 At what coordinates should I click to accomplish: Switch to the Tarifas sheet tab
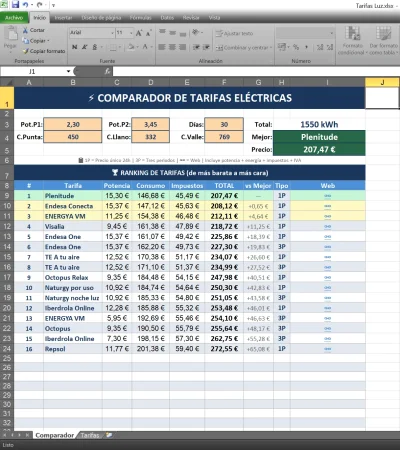tap(90, 435)
